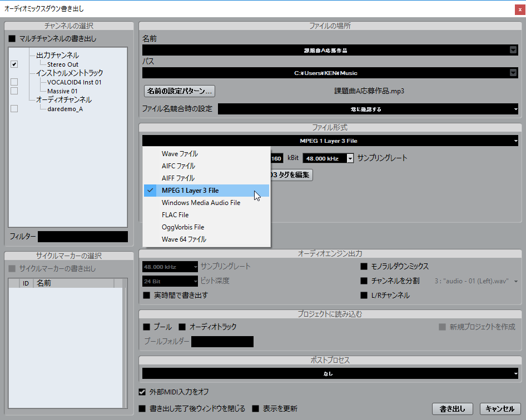Select AIFF ファイル from format list
Viewport: 526px width, 420px height.
pyautogui.click(x=206, y=178)
